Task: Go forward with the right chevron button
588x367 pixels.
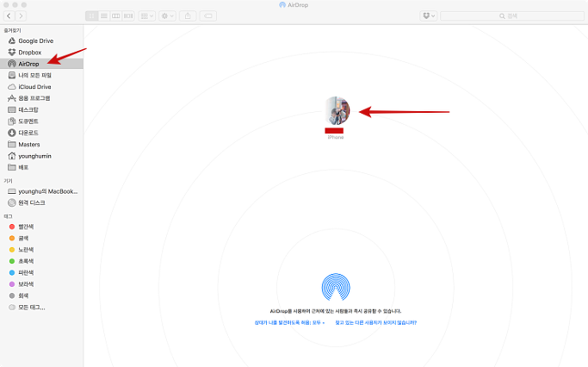Action: point(21,16)
